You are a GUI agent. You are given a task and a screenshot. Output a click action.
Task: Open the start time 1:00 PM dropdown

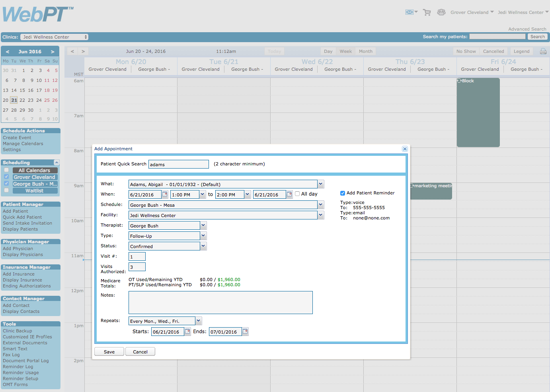point(203,194)
